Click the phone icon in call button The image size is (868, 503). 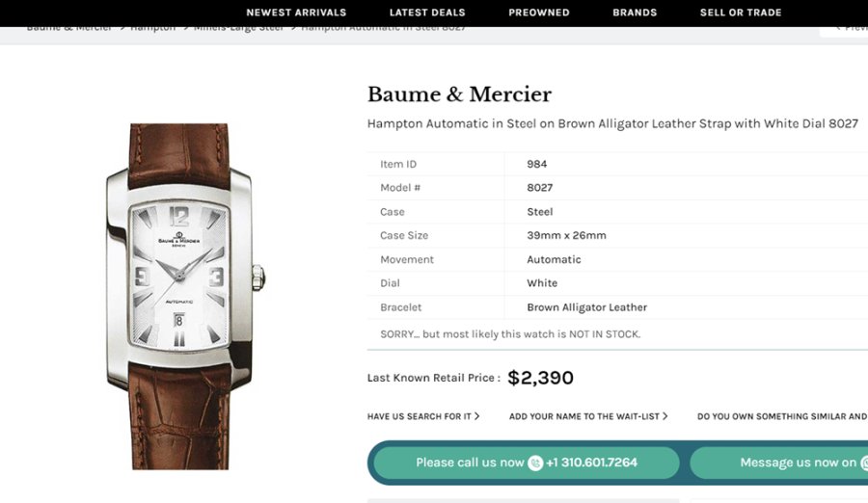pyautogui.click(x=535, y=463)
